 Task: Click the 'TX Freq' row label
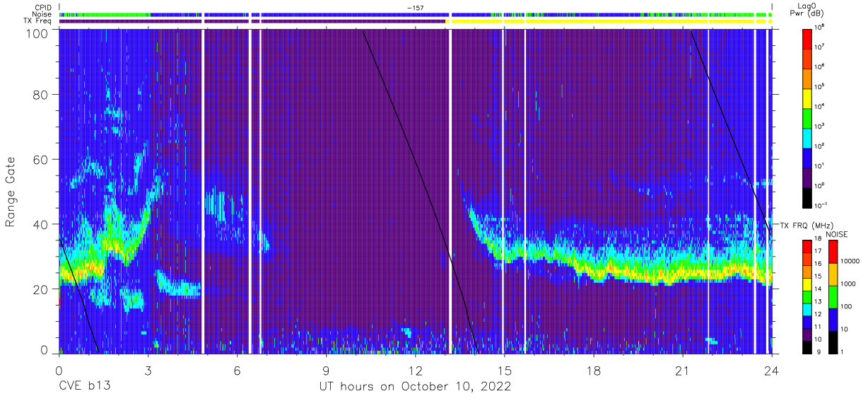(39, 21)
